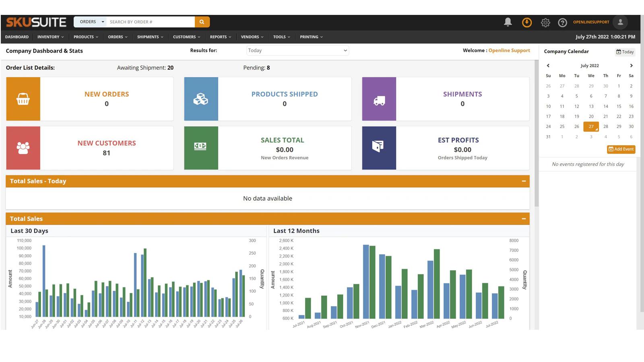Screen dimensions: 644x362
Task: Expand the Orders navigation menu
Action: click(x=118, y=37)
